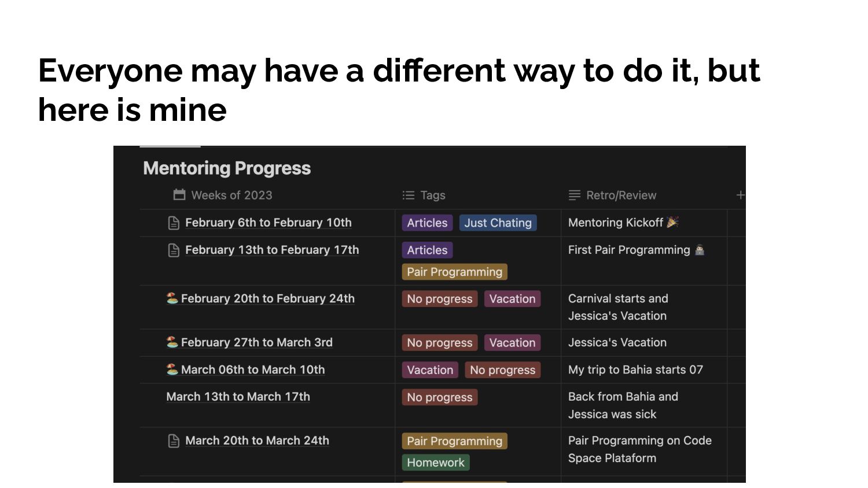Click the Weeks of 2023 column header

coord(231,195)
